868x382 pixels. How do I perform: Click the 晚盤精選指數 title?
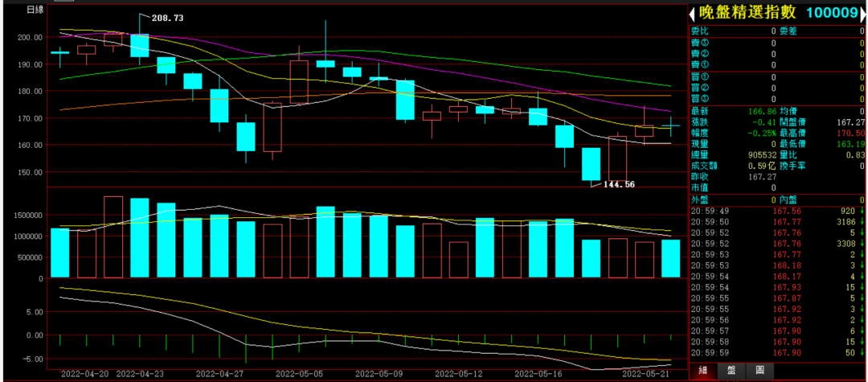[x=748, y=14]
